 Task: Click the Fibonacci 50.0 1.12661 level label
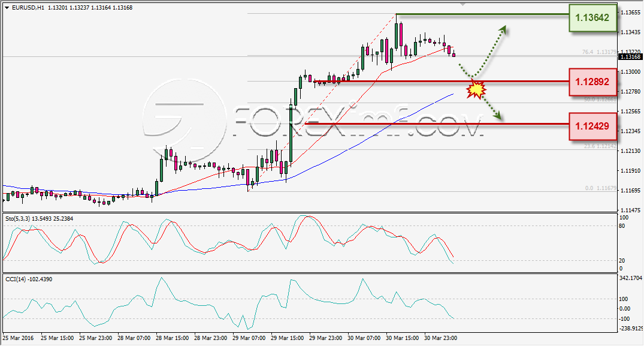(600, 100)
